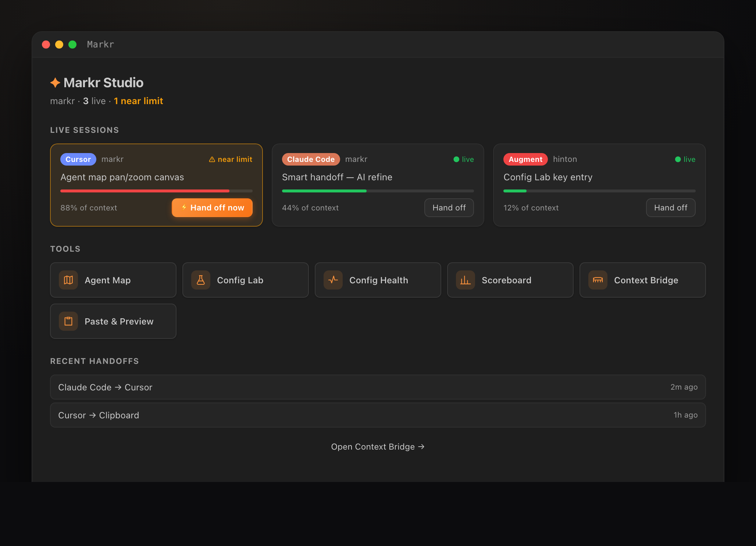Open the Context Bridge tool card
Image resolution: width=756 pixels, height=546 pixels.
click(643, 280)
